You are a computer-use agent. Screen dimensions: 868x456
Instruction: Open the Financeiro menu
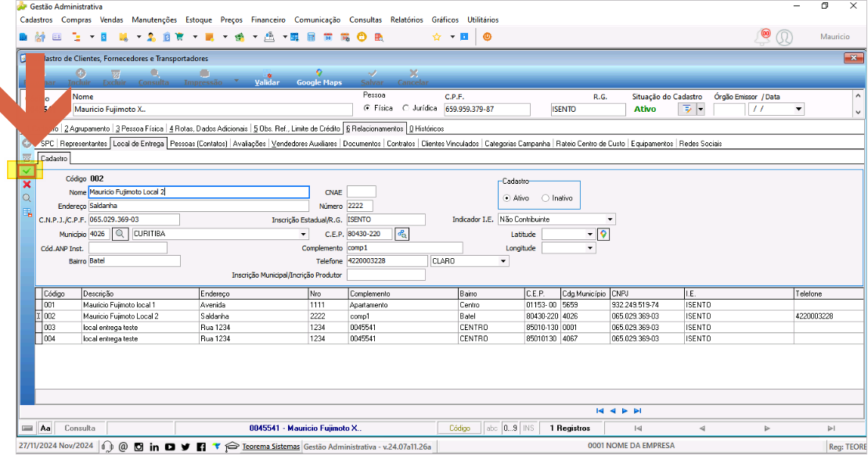268,20
